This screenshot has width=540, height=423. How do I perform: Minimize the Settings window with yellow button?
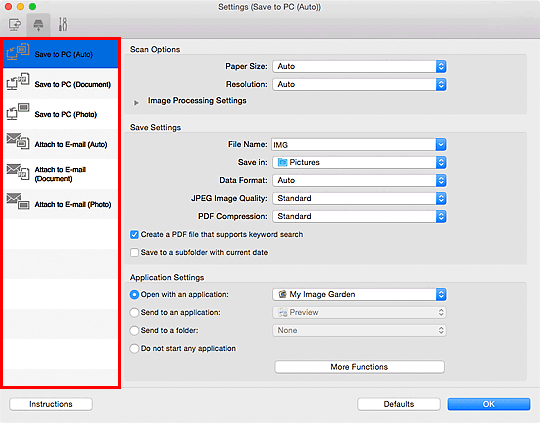20,7
